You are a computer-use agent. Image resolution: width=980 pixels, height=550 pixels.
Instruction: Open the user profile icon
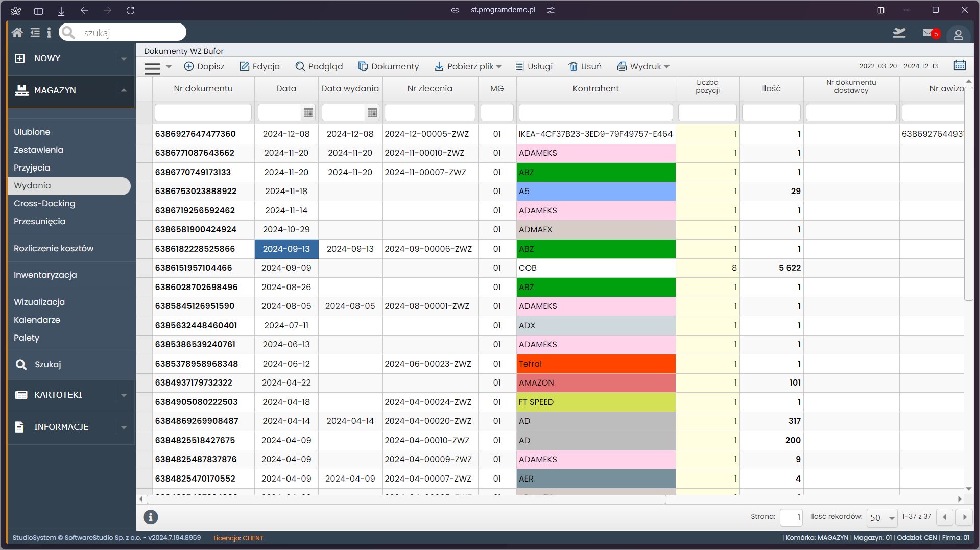pyautogui.click(x=958, y=35)
